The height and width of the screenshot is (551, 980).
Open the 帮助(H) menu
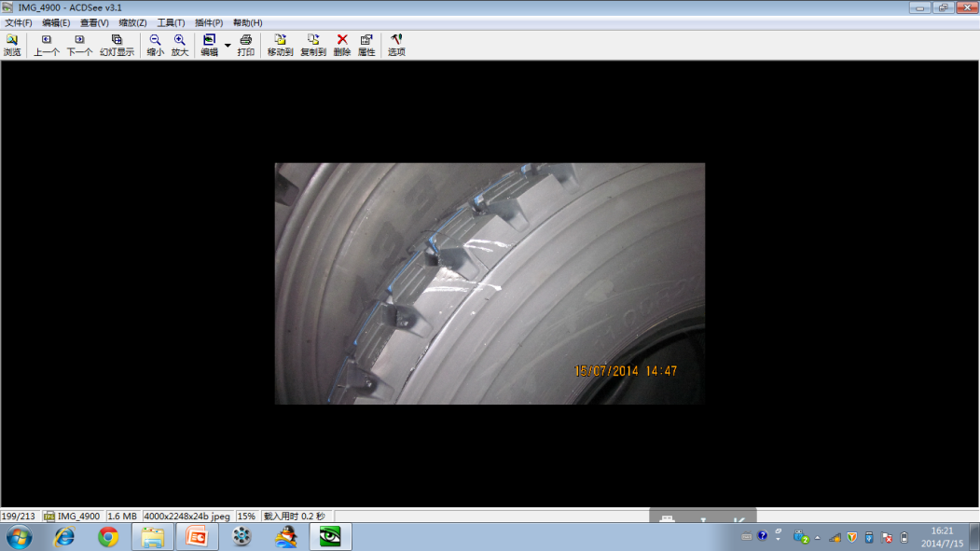247,22
